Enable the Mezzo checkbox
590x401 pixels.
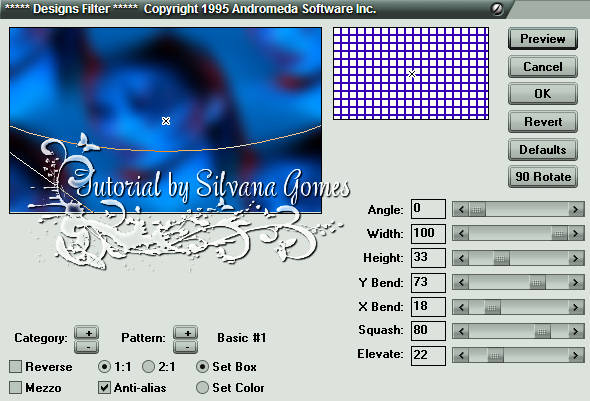tap(15, 387)
